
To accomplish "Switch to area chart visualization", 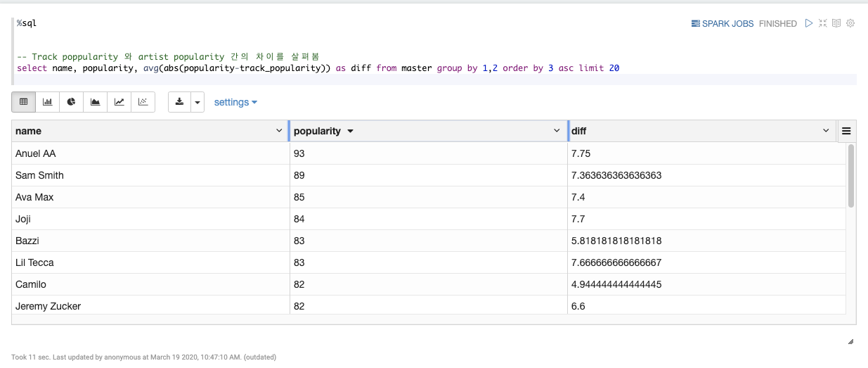I will tap(96, 102).
